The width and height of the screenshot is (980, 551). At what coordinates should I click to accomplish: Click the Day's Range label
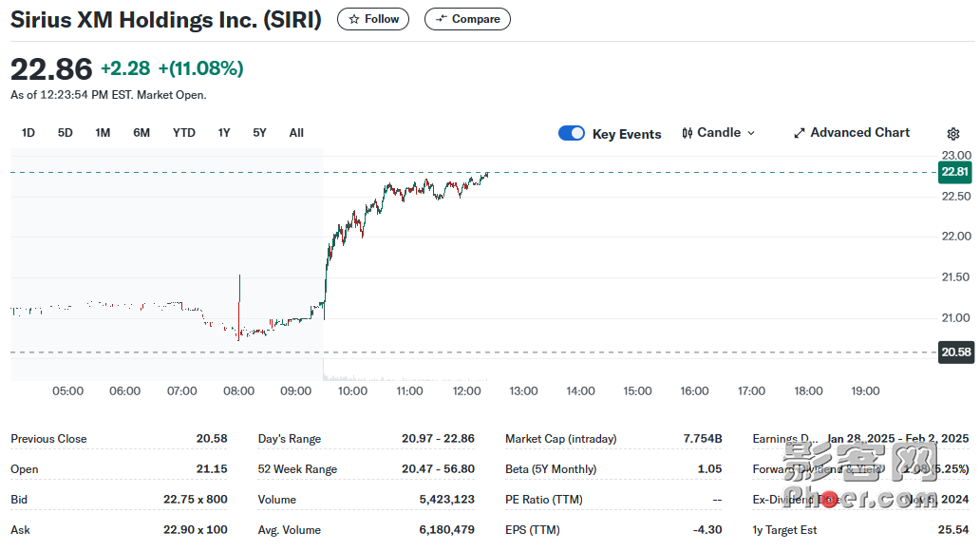tap(290, 439)
